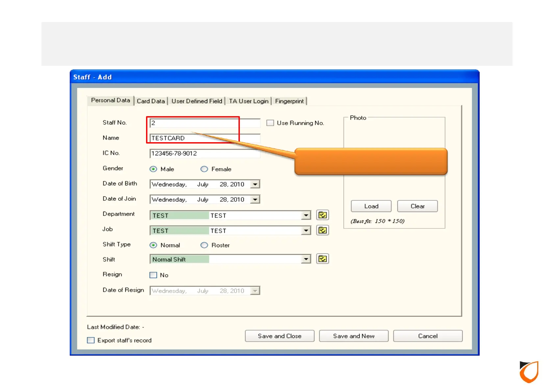This screenshot has height=392, width=554.
Task: Open Department edit icon button
Action: click(322, 215)
